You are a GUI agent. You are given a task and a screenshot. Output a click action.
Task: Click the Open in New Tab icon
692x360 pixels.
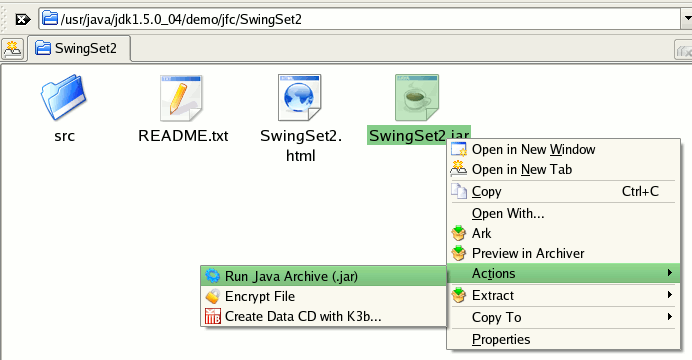click(x=459, y=169)
